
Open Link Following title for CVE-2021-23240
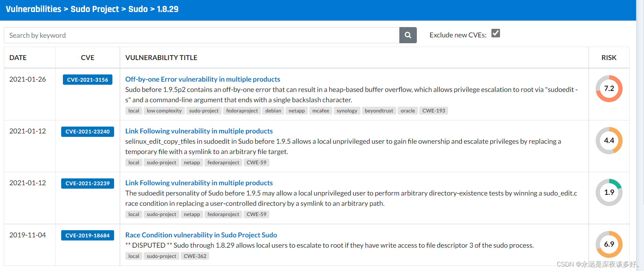(199, 131)
